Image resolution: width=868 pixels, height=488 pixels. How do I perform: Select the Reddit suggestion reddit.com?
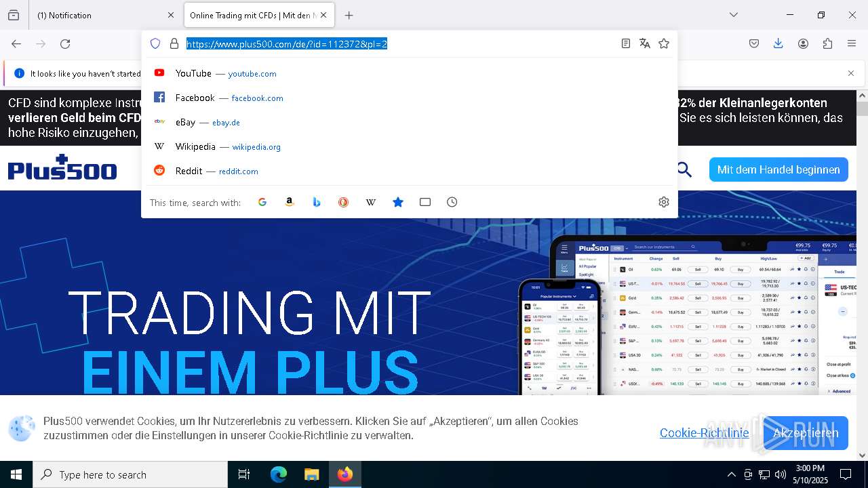(x=410, y=171)
